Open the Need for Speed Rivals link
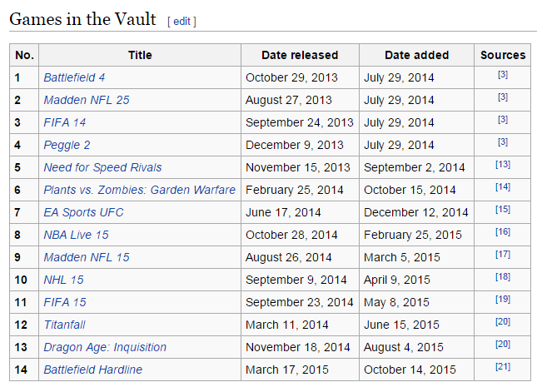This screenshot has height=392, width=537. 102,167
